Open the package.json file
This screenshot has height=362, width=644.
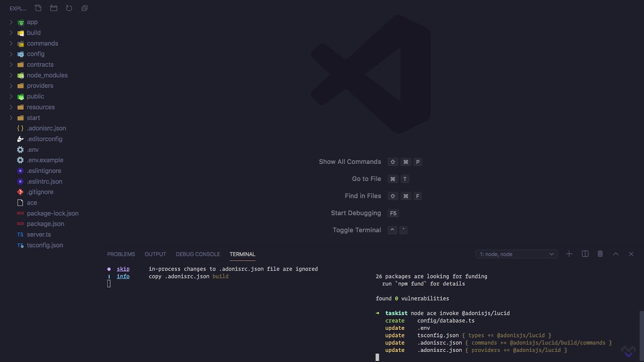click(45, 224)
